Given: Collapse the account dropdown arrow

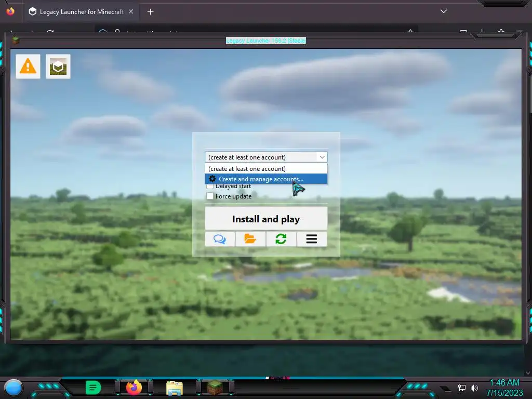Looking at the screenshot, I should pyautogui.click(x=322, y=157).
